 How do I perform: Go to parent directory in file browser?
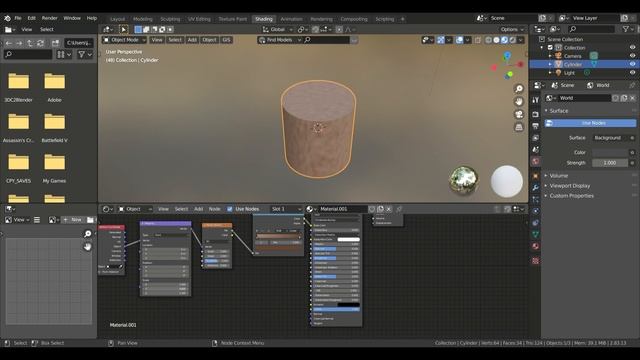[30, 43]
